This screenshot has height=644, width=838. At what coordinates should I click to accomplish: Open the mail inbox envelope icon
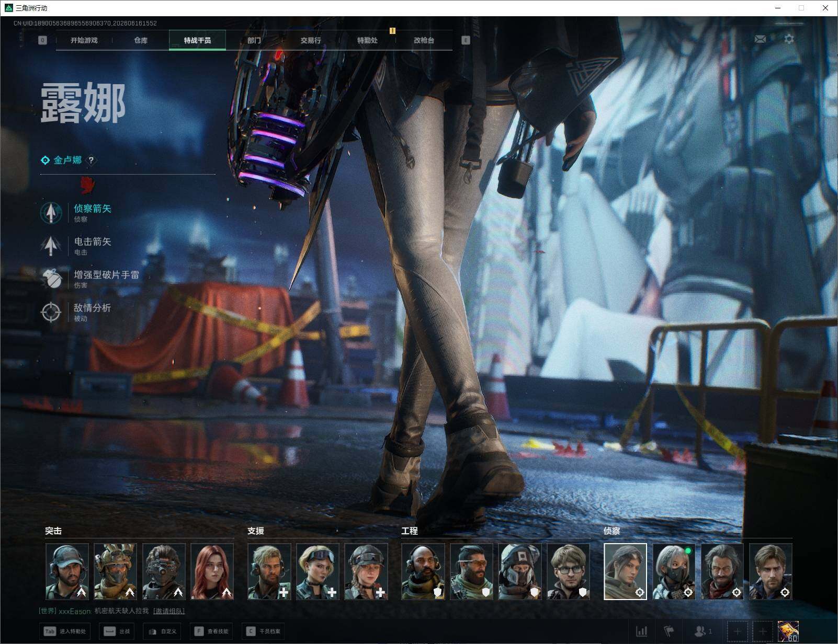click(x=760, y=39)
